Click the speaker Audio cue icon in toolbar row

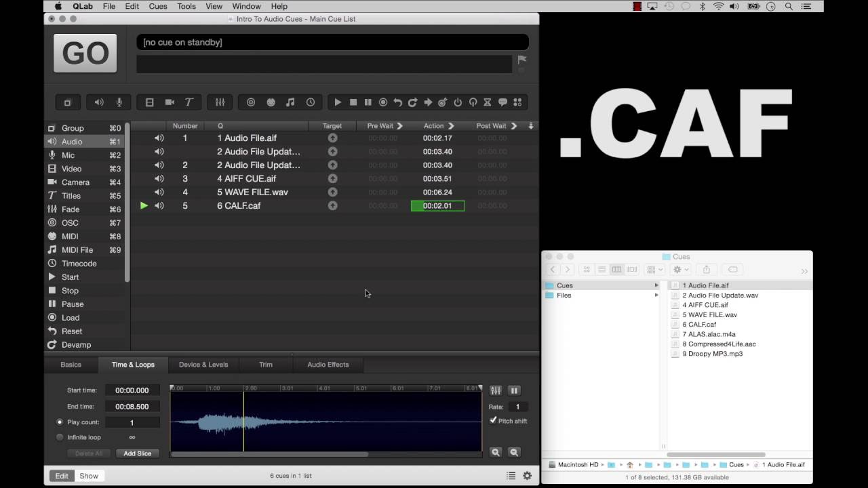pos(99,102)
